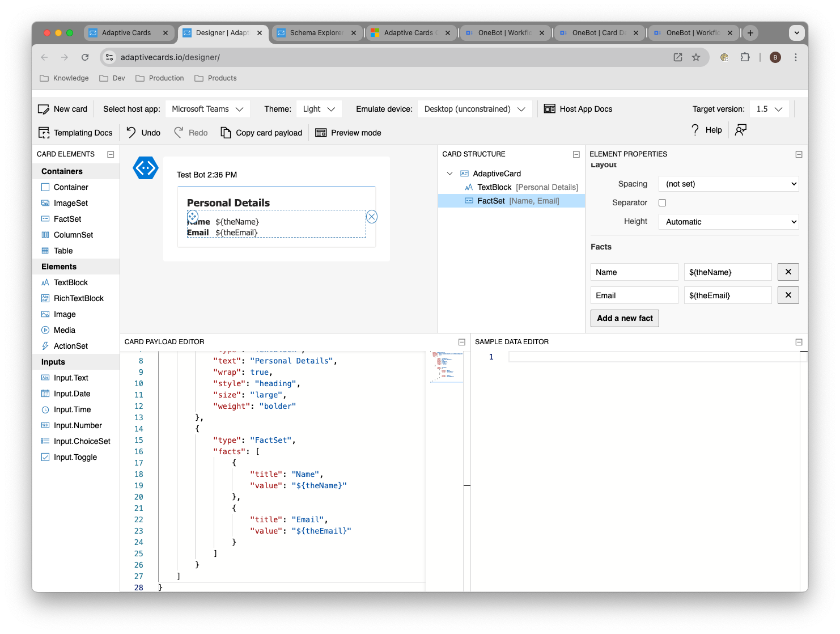Toggle the Separator checkbox
Image resolution: width=840 pixels, height=634 pixels.
(x=662, y=202)
